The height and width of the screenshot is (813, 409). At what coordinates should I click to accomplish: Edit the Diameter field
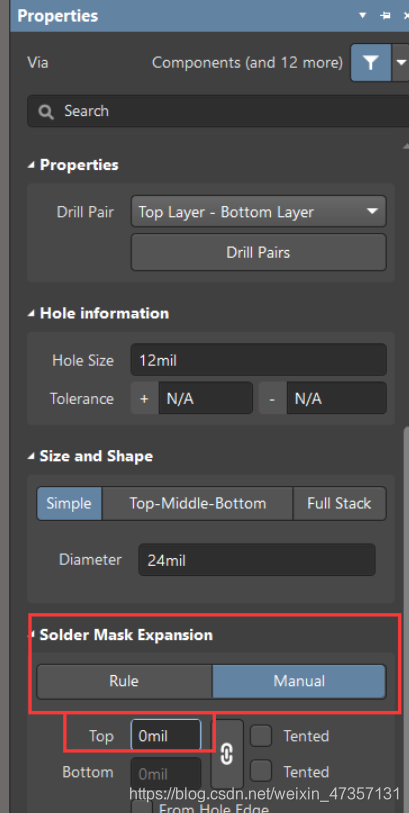[257, 559]
